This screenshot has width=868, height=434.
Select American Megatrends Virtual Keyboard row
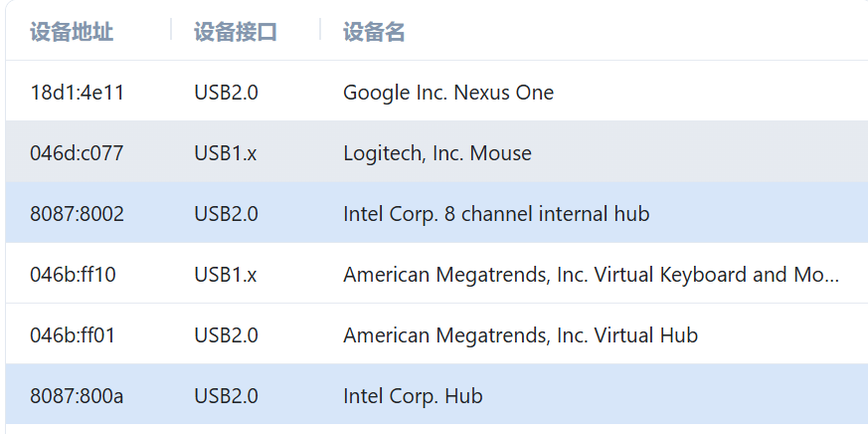[591, 274]
